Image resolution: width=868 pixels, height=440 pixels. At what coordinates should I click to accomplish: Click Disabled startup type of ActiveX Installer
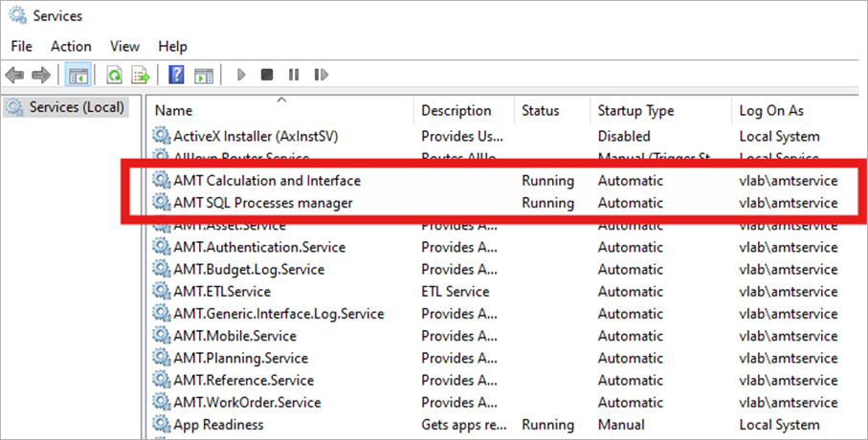(624, 136)
